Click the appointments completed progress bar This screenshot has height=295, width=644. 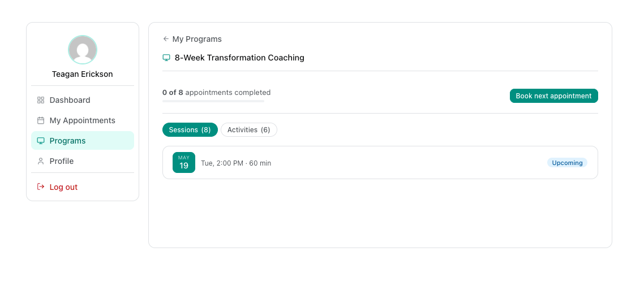click(213, 101)
